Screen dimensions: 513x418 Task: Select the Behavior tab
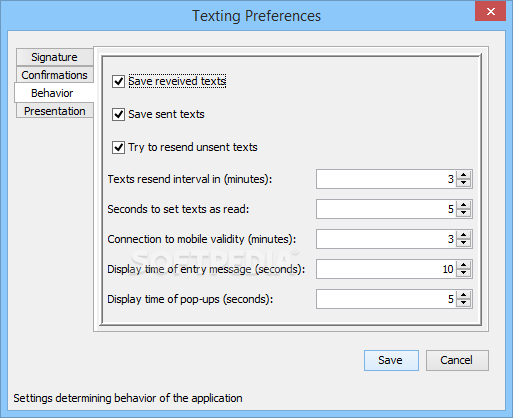pyautogui.click(x=54, y=93)
